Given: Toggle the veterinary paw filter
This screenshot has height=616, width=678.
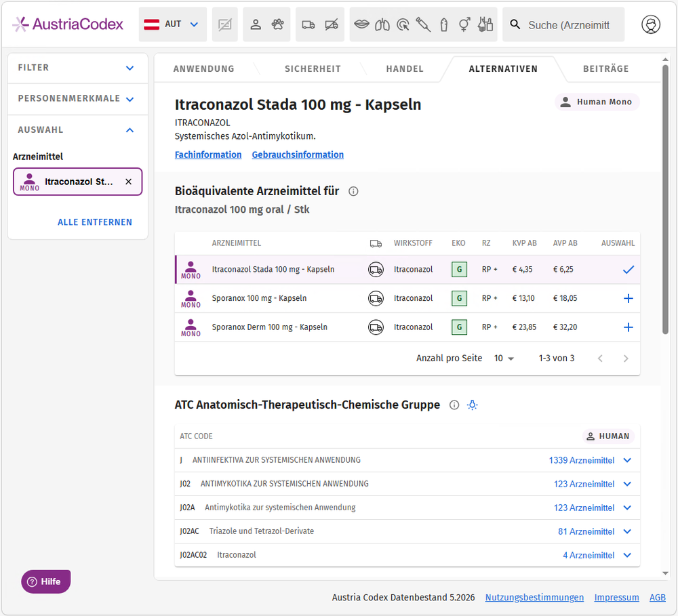Looking at the screenshot, I should pos(277,24).
